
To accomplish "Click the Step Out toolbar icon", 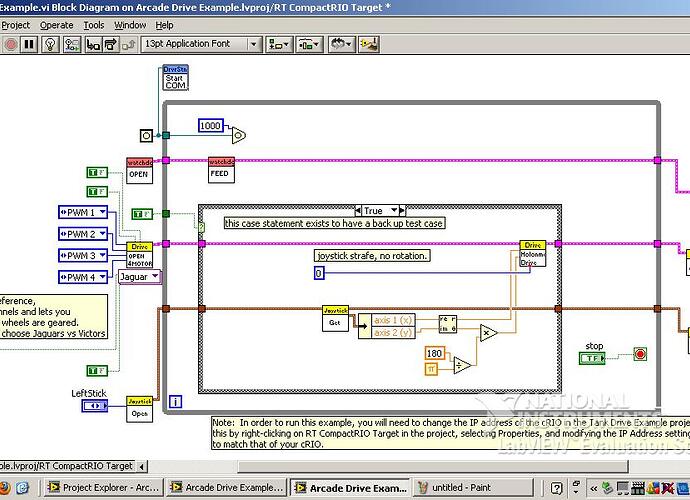I will [128, 44].
